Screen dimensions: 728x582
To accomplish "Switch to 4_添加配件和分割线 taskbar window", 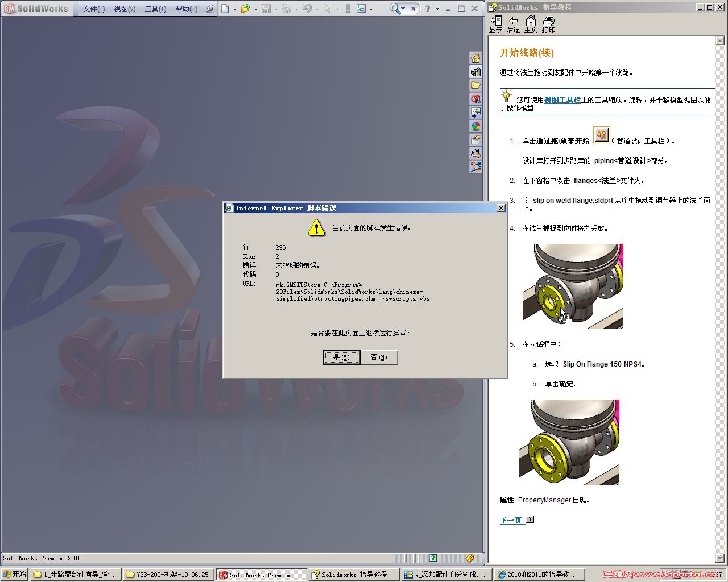I will [x=446, y=575].
